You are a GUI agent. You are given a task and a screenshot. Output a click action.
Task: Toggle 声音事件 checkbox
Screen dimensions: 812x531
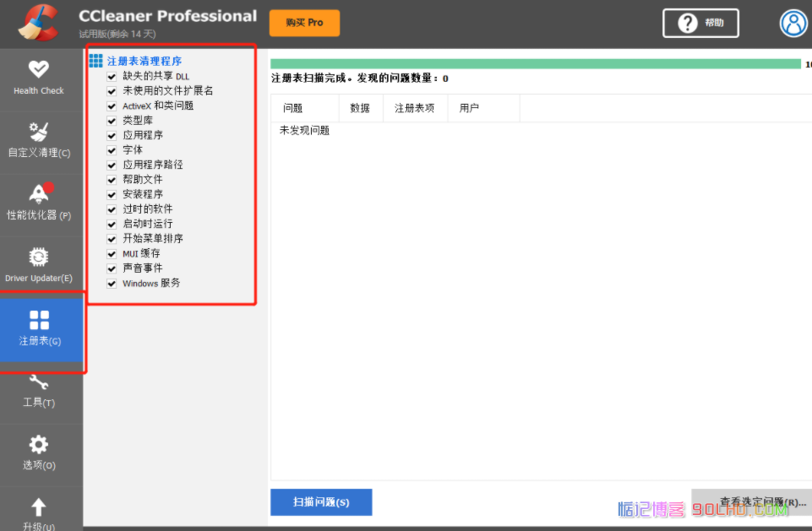112,268
